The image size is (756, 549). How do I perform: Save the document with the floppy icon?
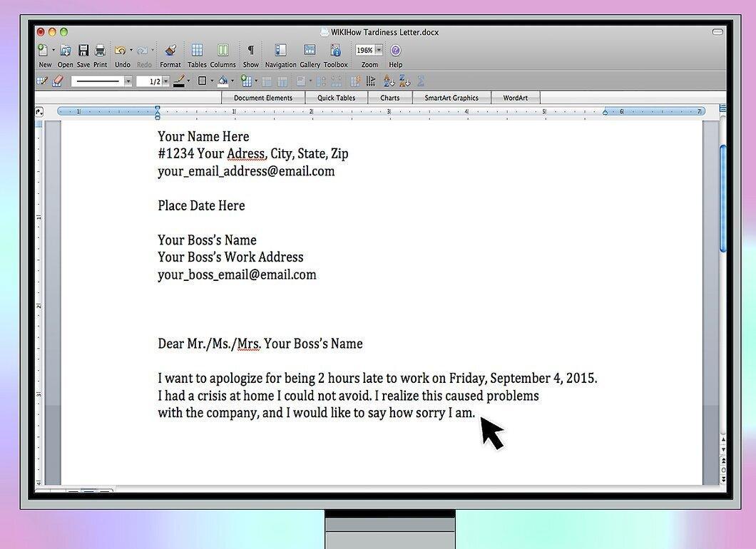click(x=83, y=50)
